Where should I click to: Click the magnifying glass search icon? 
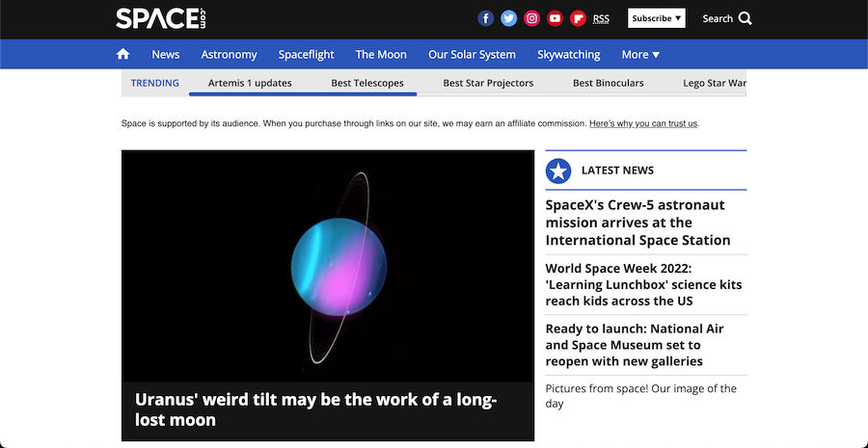(746, 19)
